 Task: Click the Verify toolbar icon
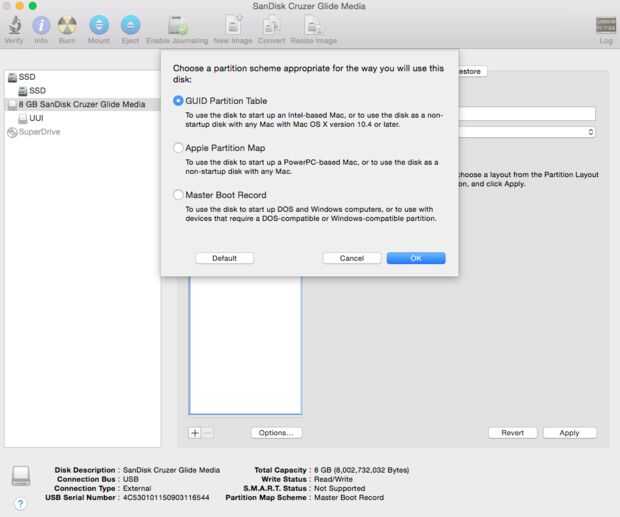point(15,26)
